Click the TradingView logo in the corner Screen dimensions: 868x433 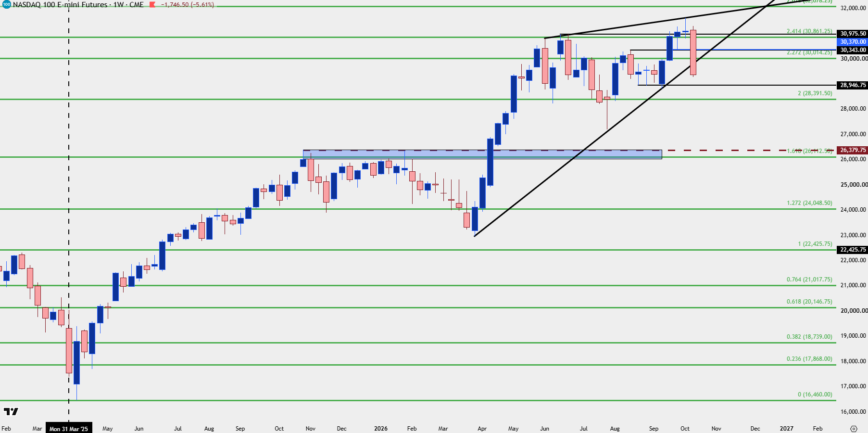11,411
